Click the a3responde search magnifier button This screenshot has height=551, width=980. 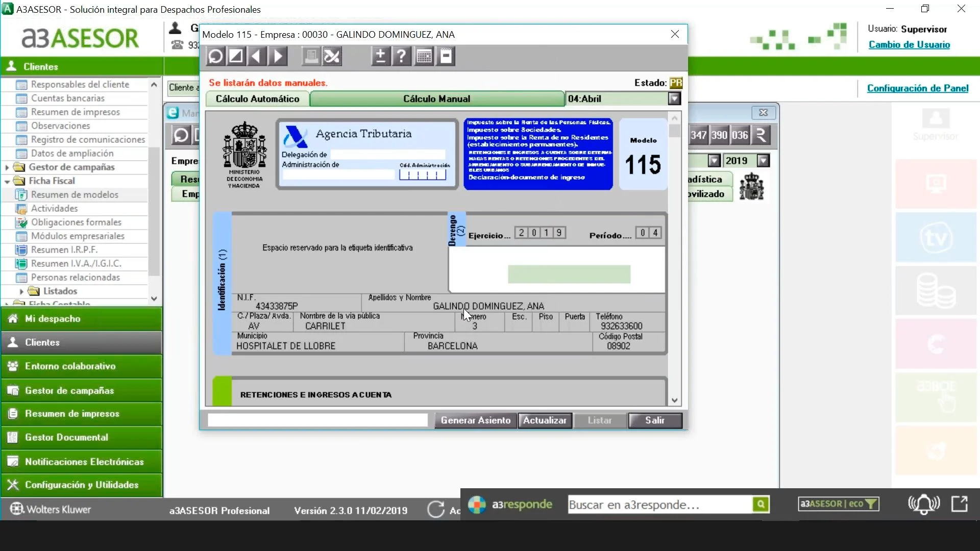coord(761,505)
